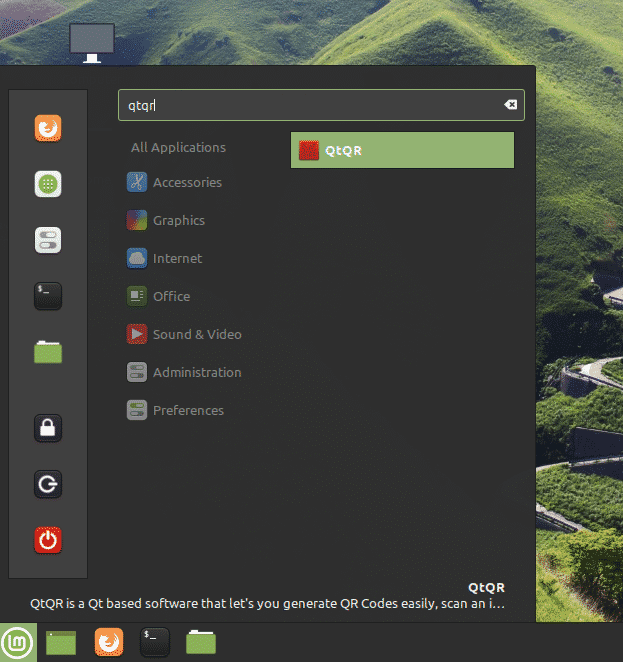Clear the search field with backspace icon
This screenshot has width=623, height=662.
(510, 105)
